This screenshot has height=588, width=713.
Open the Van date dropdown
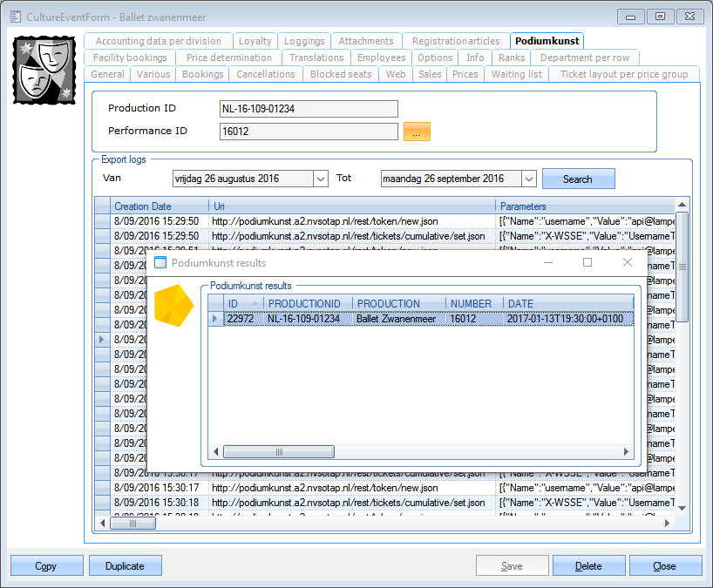tap(319, 179)
